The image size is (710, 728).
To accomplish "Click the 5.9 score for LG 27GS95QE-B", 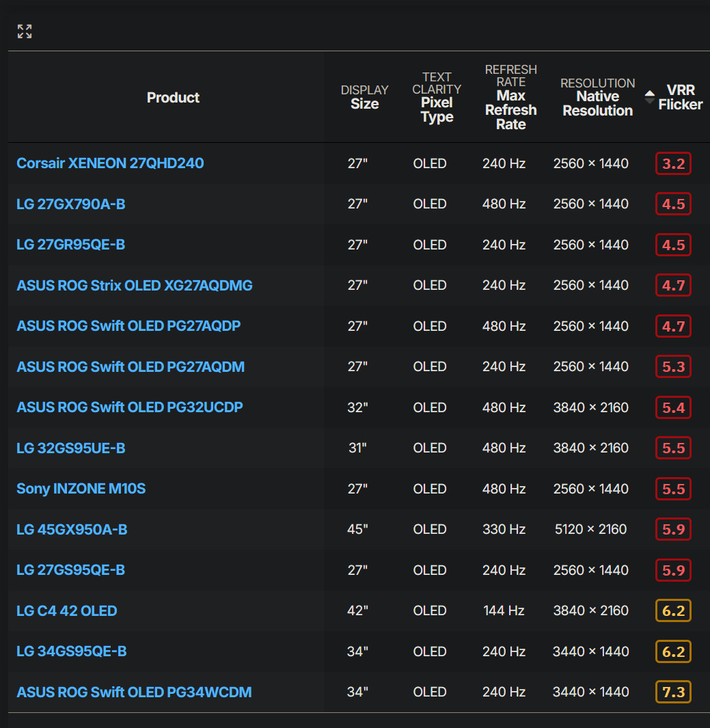I will [673, 570].
